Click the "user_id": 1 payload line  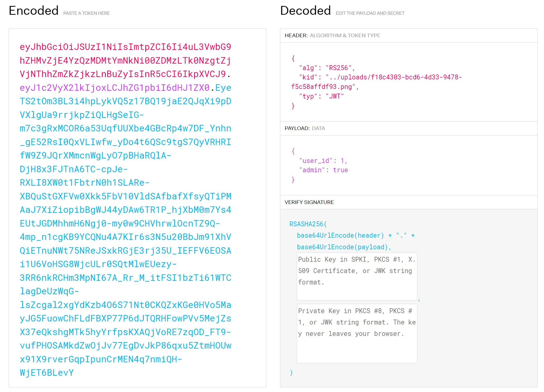323,161
